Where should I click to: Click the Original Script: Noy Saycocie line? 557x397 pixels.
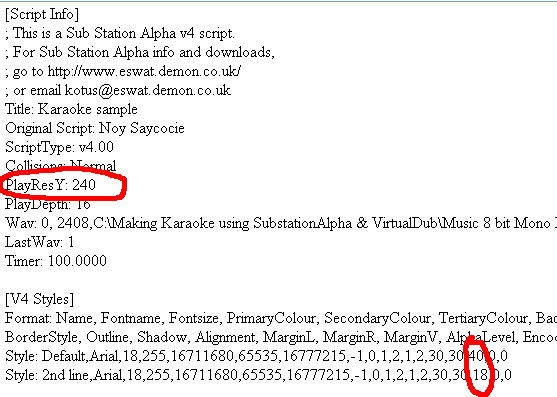[95, 128]
